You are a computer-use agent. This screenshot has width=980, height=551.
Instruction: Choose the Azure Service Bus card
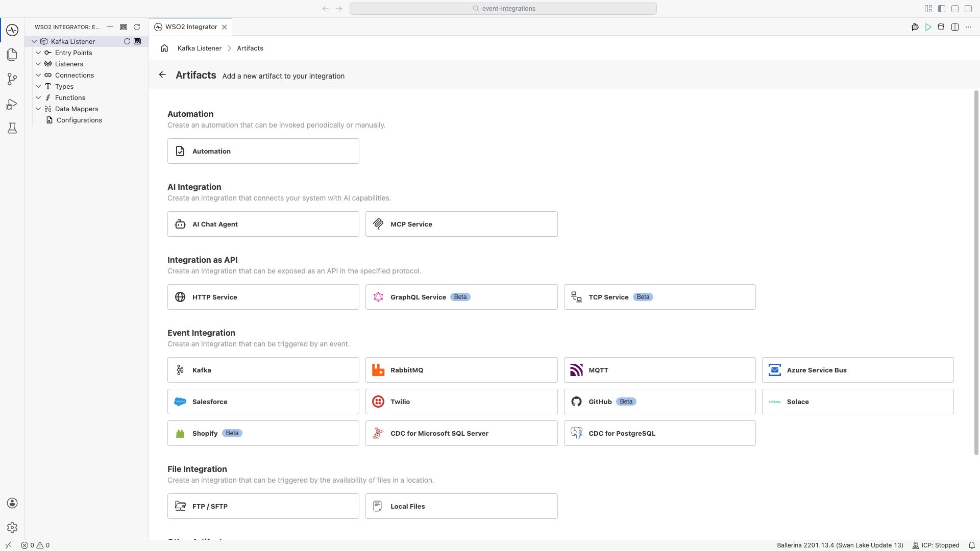coord(858,370)
